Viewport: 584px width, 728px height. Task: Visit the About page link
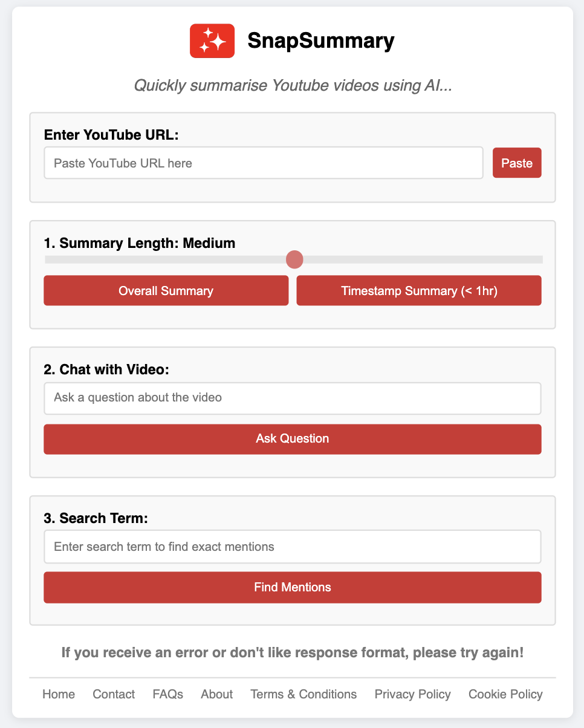click(216, 694)
